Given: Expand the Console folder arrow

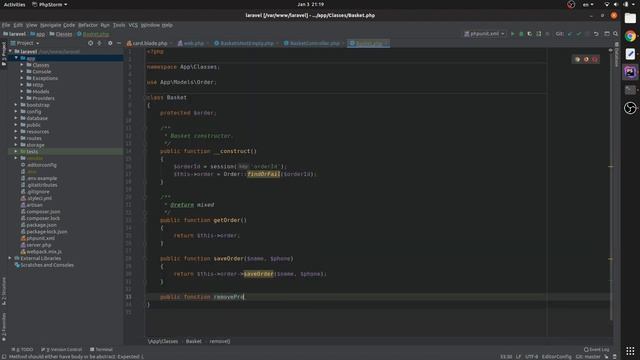Looking at the screenshot, I should pyautogui.click(x=22, y=71).
